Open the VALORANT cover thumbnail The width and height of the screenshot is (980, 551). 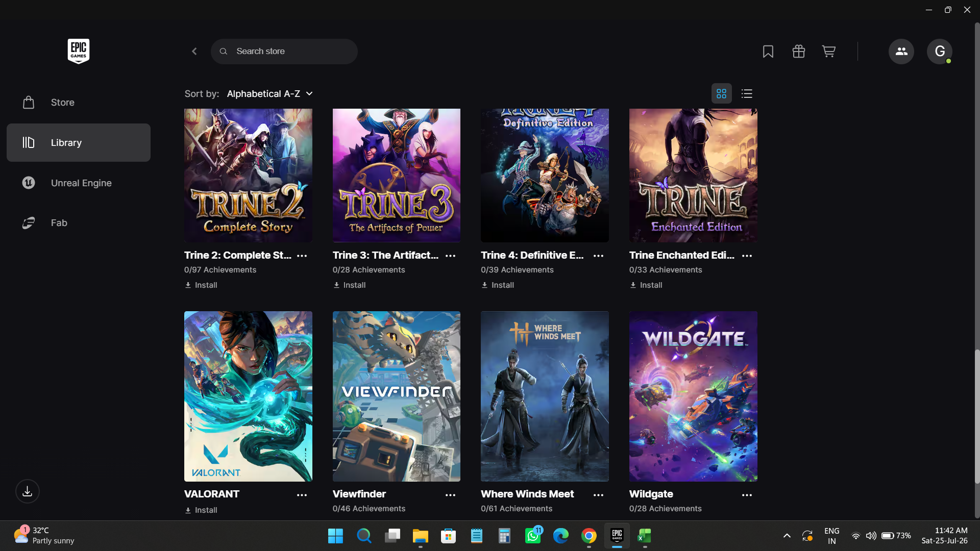pyautogui.click(x=248, y=396)
